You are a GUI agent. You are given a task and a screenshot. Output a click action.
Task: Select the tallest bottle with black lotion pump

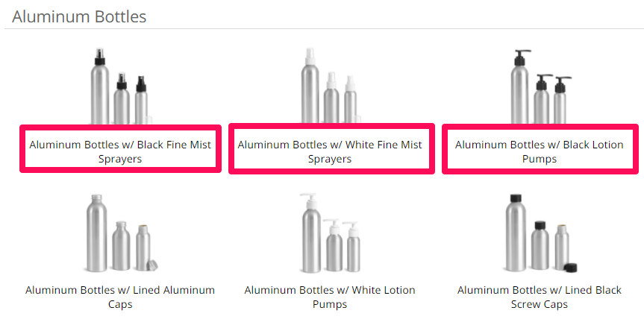click(519, 86)
